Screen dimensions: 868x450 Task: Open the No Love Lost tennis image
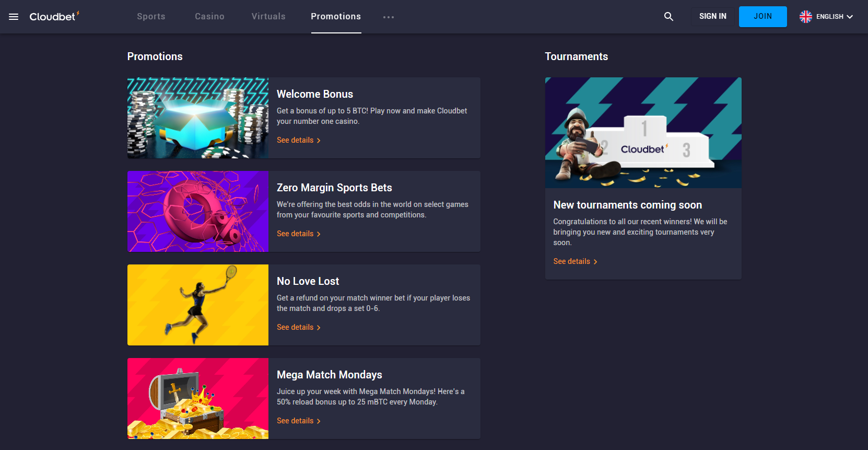[198, 305]
